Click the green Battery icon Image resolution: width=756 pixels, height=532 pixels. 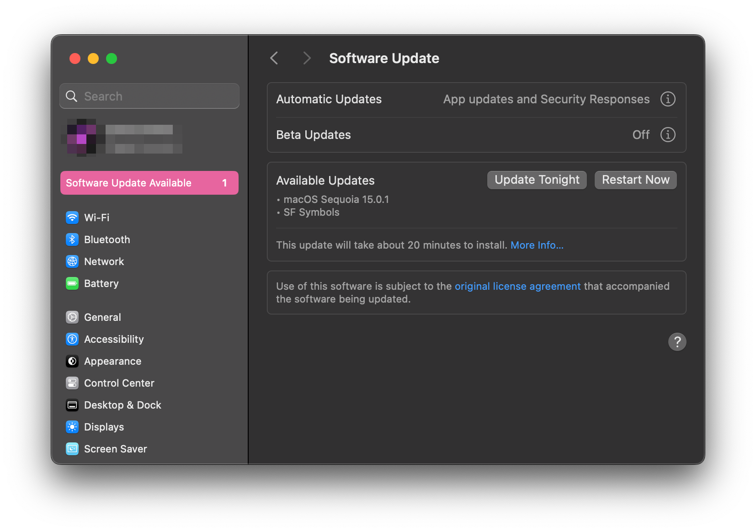pos(72,283)
